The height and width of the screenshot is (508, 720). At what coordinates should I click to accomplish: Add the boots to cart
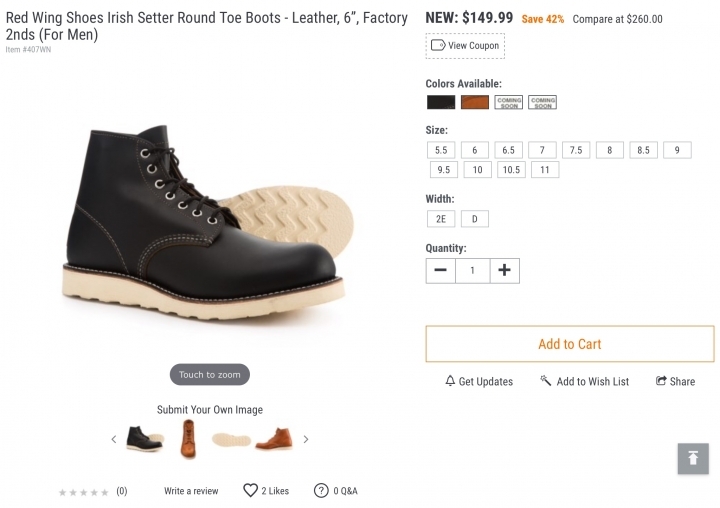point(570,344)
